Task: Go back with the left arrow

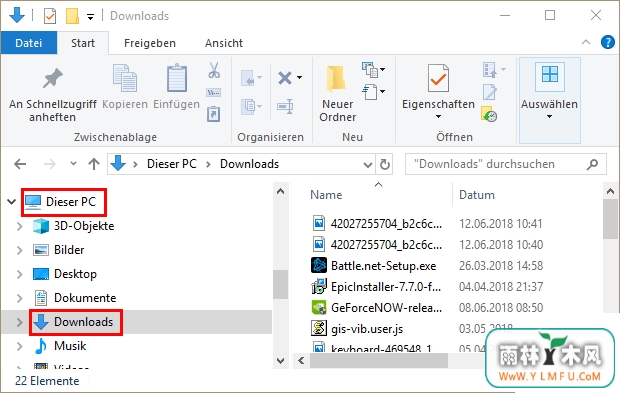Action: [x=20, y=164]
